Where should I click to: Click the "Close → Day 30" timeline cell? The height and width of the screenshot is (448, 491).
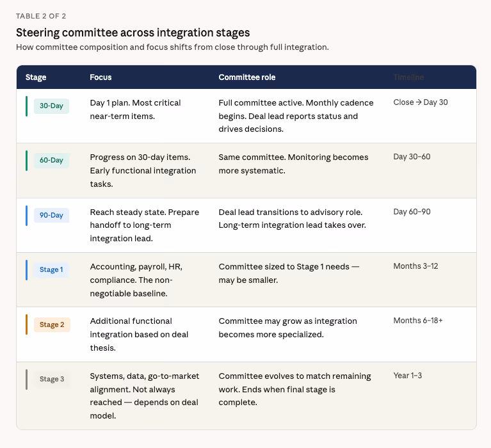(x=421, y=102)
